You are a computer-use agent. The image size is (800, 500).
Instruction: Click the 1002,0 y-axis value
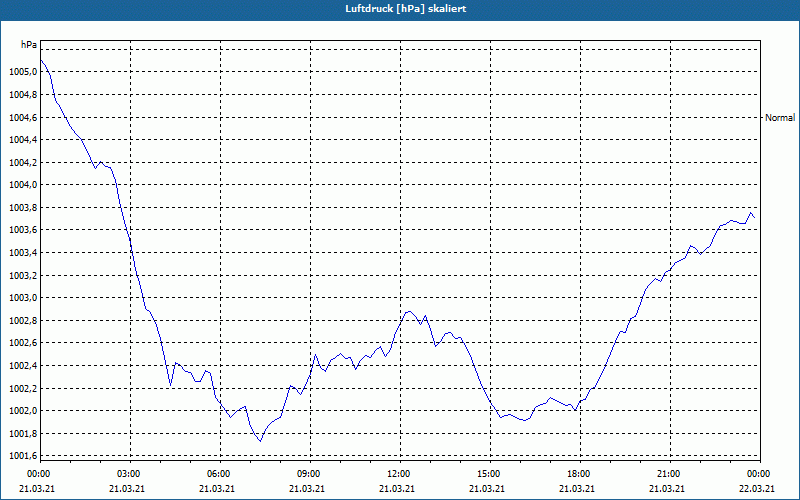point(23,411)
